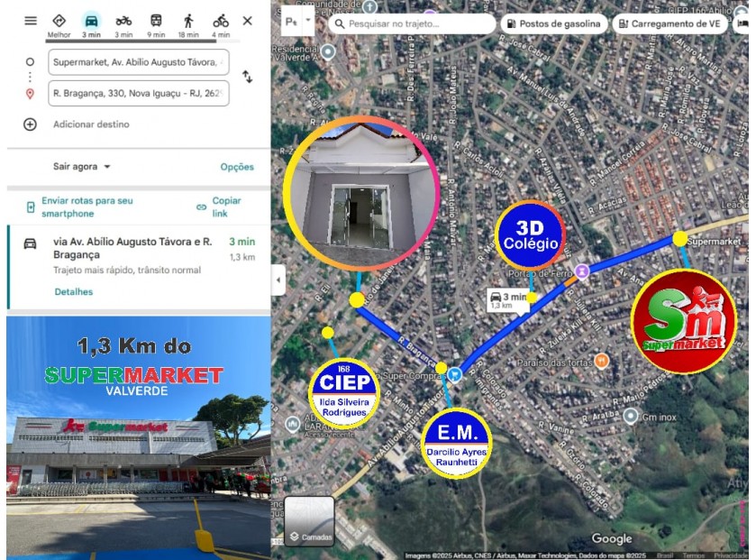
Task: Click the Residencial Valverde map pin
Action: point(328,51)
